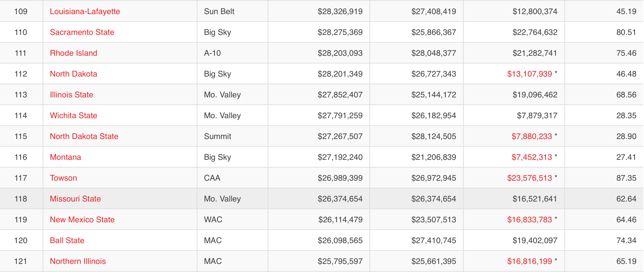Click North Dakota's red $13,107,939 figure
This screenshot has width=644, height=272.
530,74
